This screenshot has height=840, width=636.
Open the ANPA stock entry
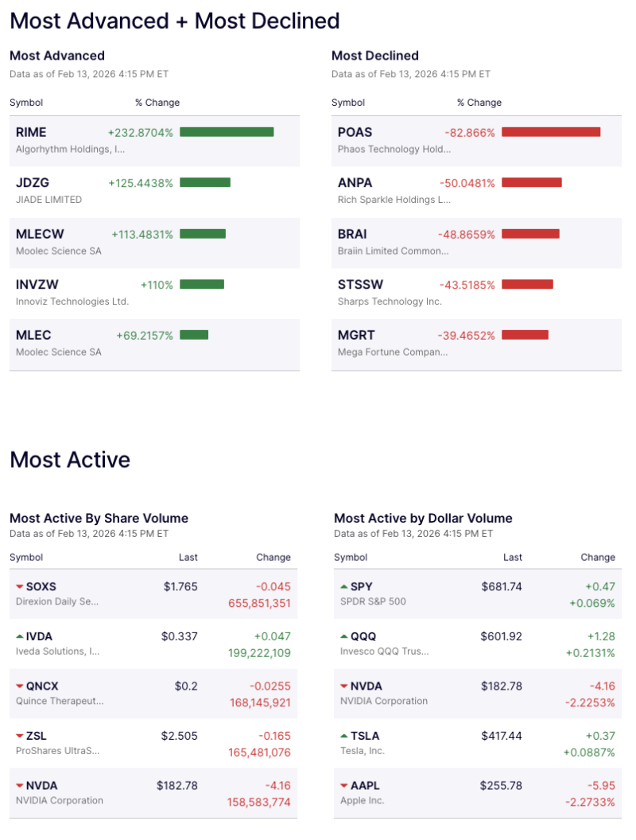tap(355, 183)
